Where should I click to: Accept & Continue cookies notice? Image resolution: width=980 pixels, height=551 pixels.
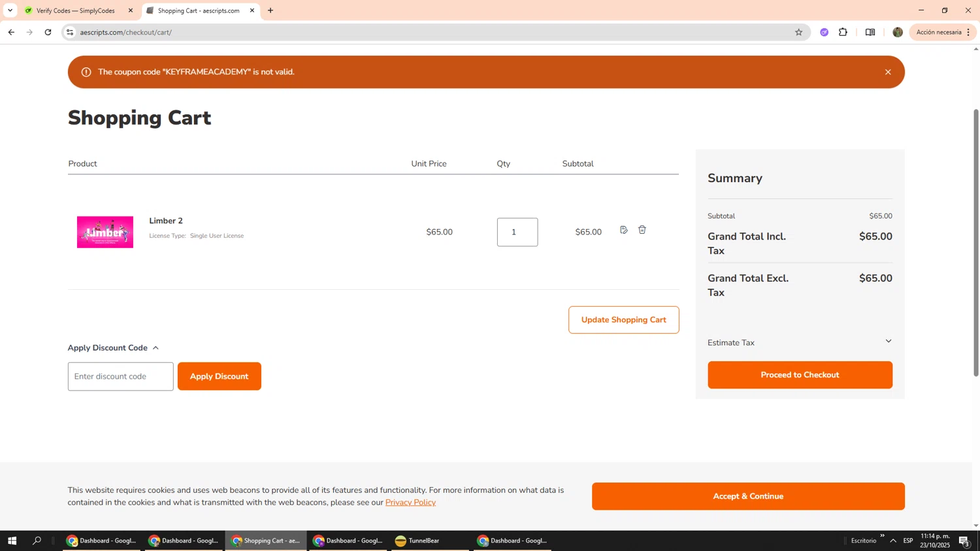coord(748,496)
